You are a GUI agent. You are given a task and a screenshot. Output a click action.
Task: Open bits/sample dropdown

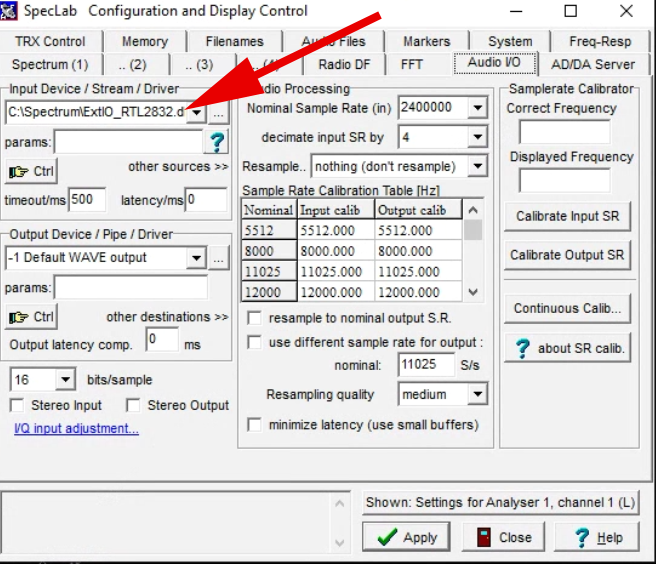65,379
